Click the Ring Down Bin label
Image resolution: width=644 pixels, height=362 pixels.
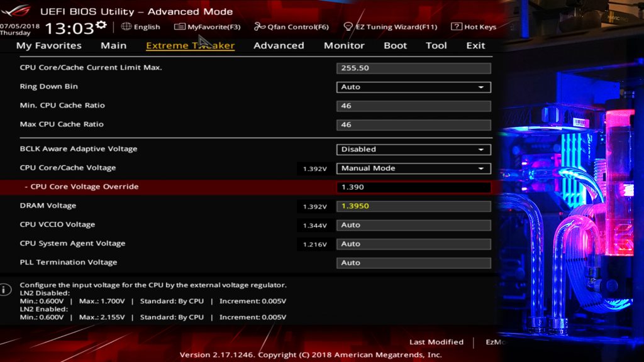point(49,86)
